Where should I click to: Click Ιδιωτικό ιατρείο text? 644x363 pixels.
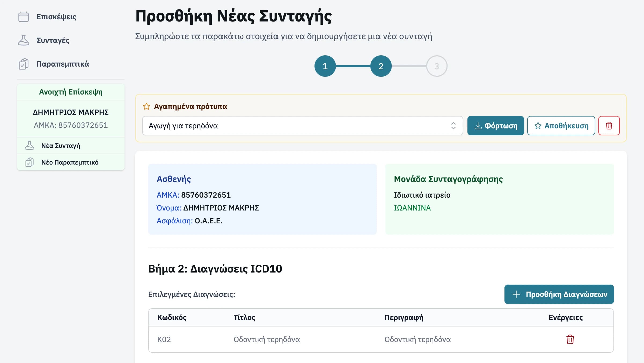coord(422,195)
